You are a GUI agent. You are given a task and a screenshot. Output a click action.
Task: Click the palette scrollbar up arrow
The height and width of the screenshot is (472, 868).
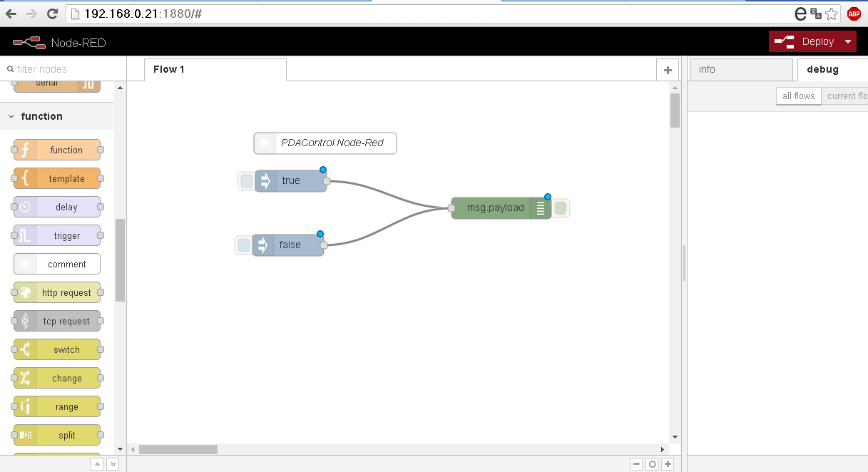coord(120,87)
